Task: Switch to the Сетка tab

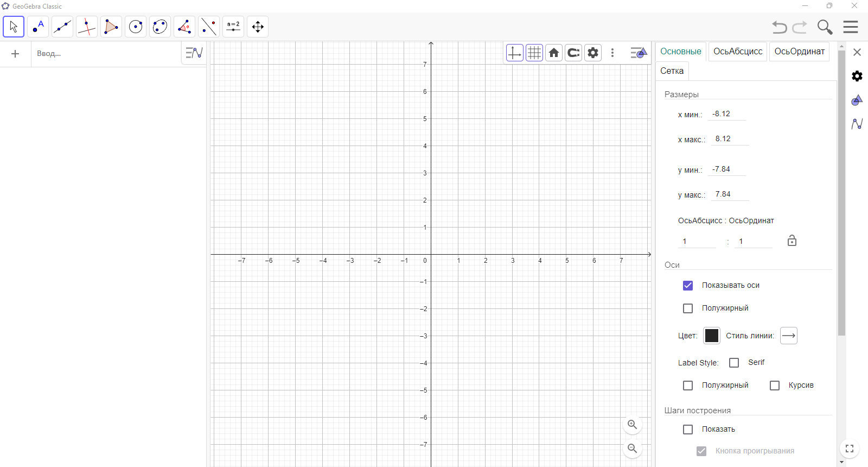Action: click(672, 71)
